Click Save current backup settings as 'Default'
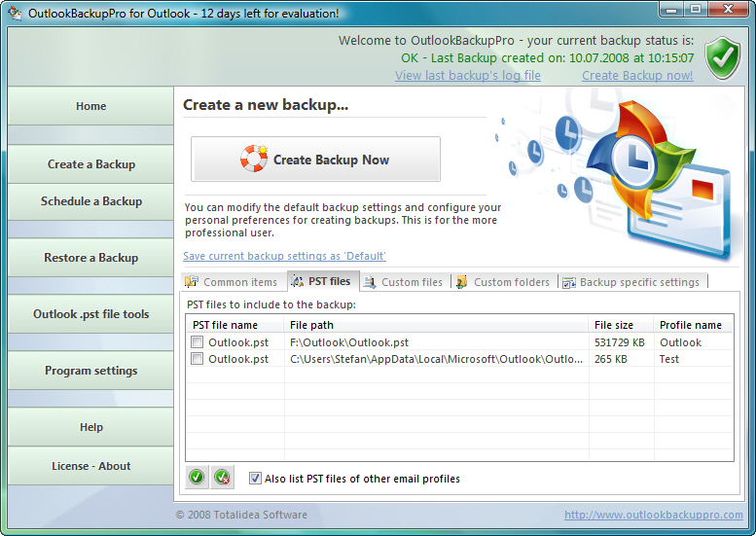This screenshot has height=536, width=756. pyautogui.click(x=284, y=256)
